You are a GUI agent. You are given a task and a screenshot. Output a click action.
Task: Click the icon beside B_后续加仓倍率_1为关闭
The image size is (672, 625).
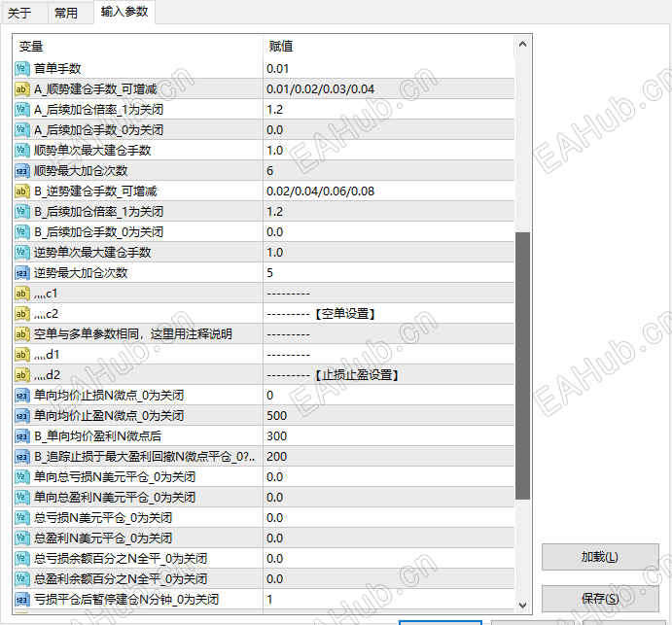coord(21,212)
